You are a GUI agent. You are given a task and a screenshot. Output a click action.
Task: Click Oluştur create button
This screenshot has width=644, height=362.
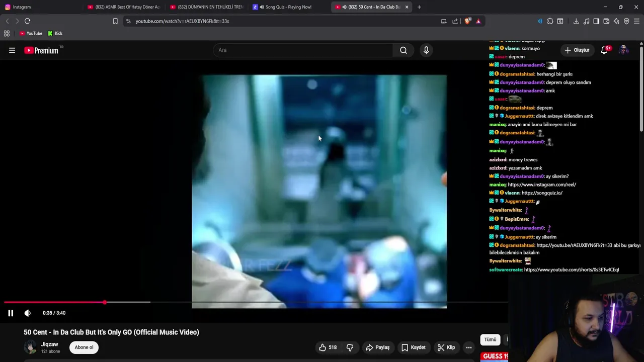(577, 50)
